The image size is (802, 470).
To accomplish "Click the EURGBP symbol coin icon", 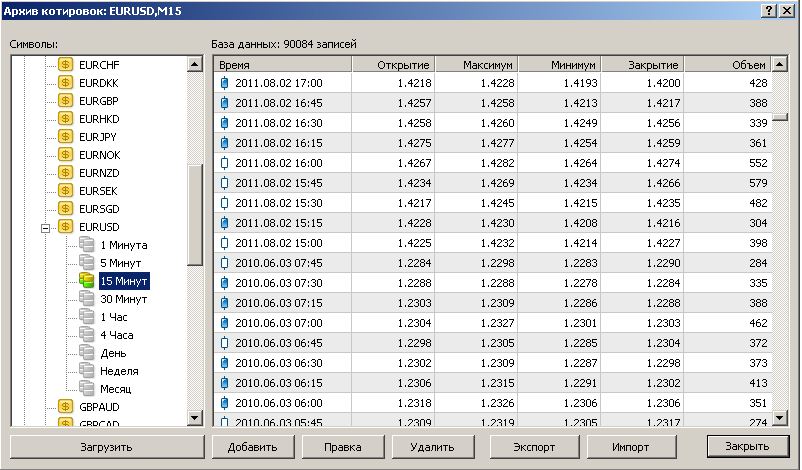I will pyautogui.click(x=65, y=100).
